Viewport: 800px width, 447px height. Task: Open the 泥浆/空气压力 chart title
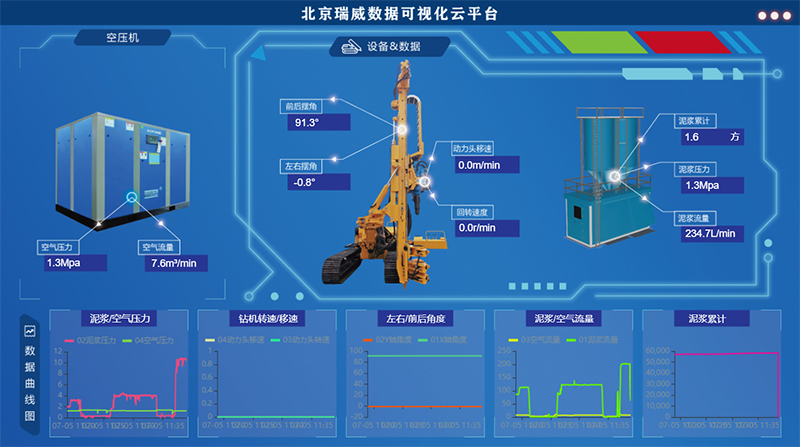click(x=120, y=318)
